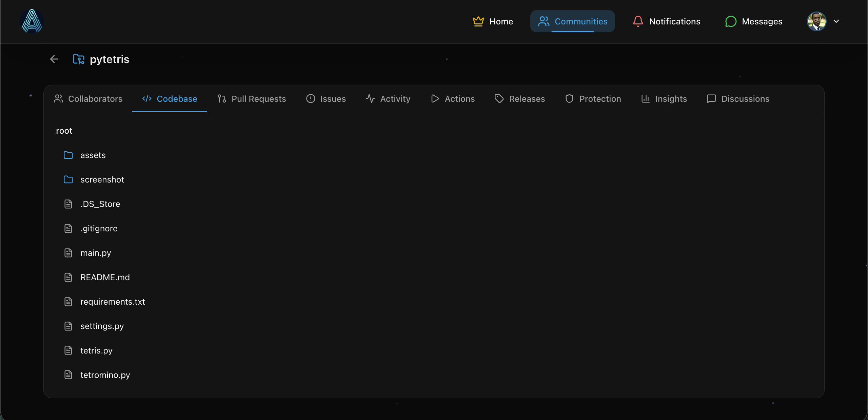Screen dimensions: 868x420
Task: Click the Actions play icon
Action: click(435, 99)
